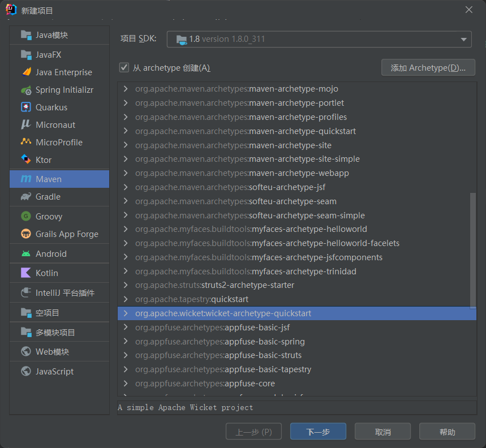Click 添加 Archetype(D)... button
Image resolution: width=486 pixels, height=448 pixels.
click(428, 67)
